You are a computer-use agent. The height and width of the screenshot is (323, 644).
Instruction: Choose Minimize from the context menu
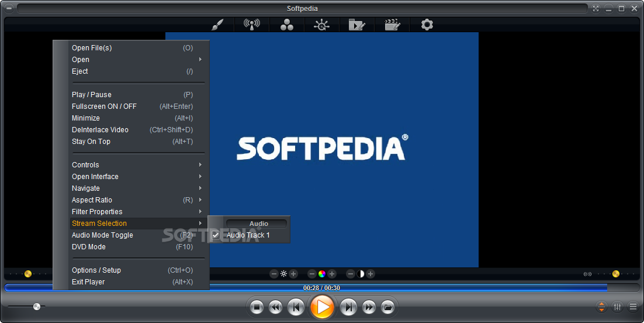[x=137, y=118]
